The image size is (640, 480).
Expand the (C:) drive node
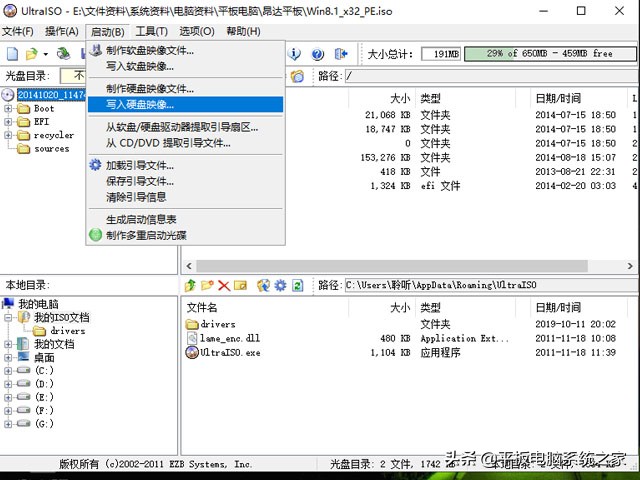coord(8,371)
